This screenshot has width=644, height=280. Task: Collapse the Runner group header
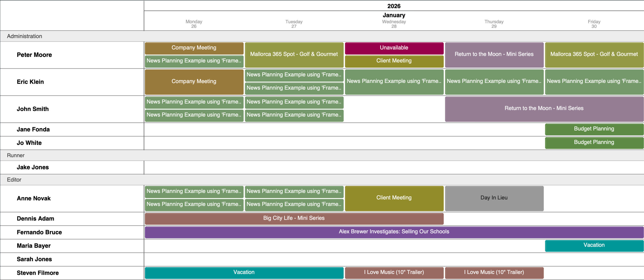click(16, 156)
